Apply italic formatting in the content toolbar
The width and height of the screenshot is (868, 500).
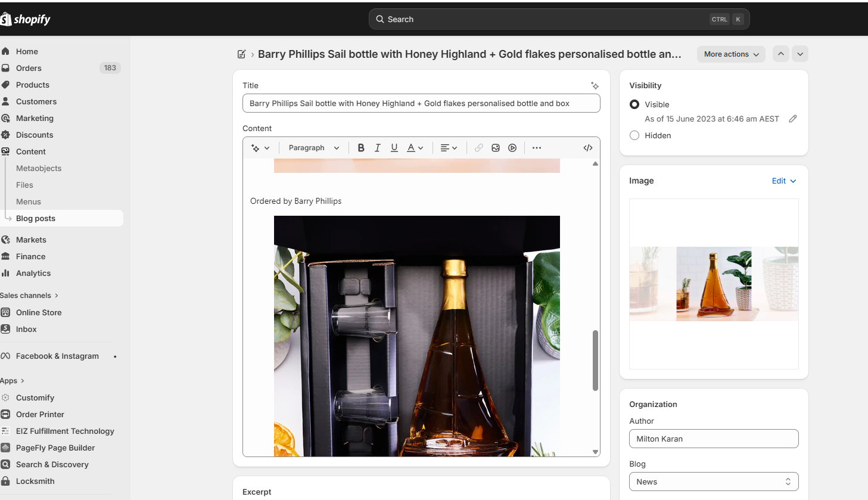pyautogui.click(x=377, y=148)
